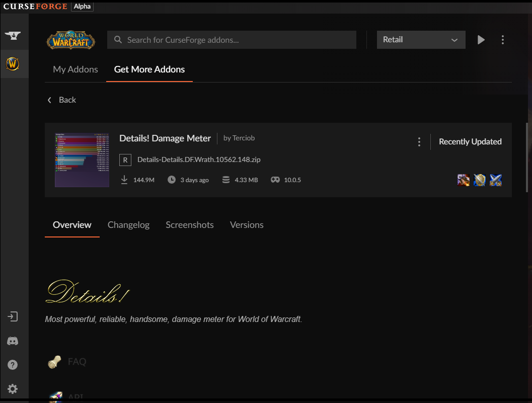
Task: Open the Details! addon three-dot menu
Action: [x=419, y=142]
